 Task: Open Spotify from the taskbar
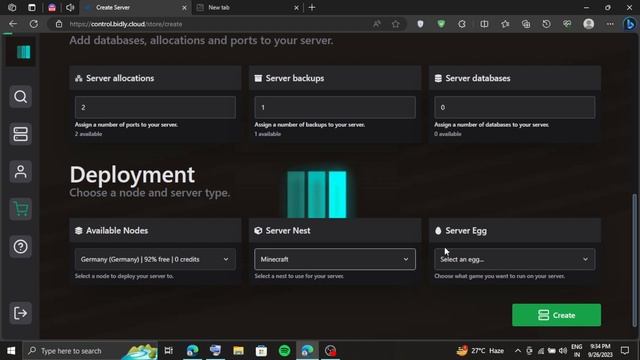tap(284, 351)
